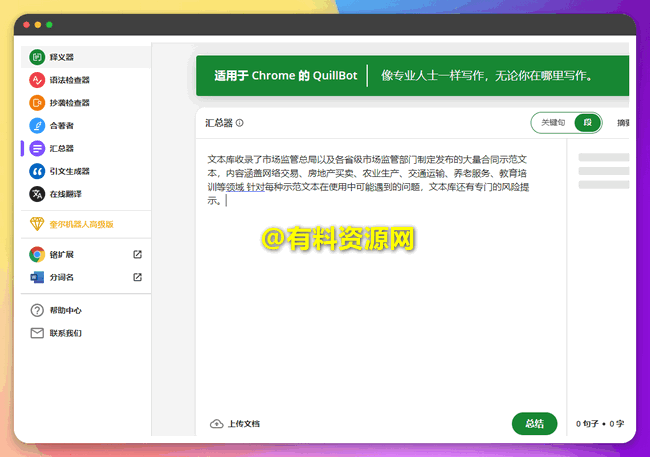Open the 抄袭检查器 plagiarism checker icon
The height and width of the screenshot is (457, 650).
coord(37,102)
